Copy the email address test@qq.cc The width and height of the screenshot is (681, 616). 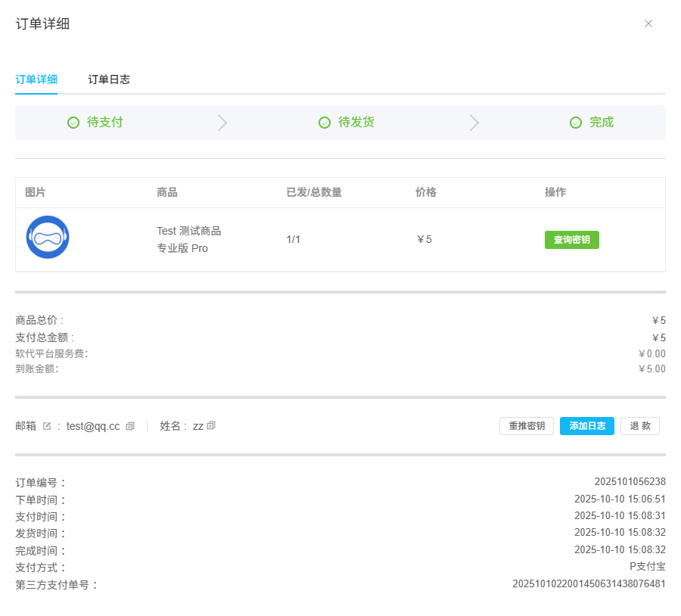[x=130, y=426]
